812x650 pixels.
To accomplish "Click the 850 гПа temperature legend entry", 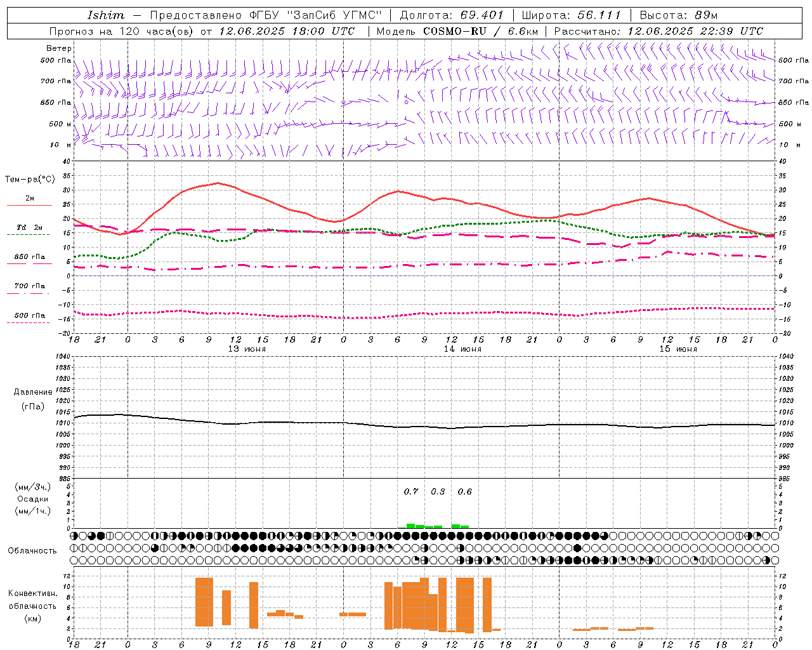I will click(30, 256).
